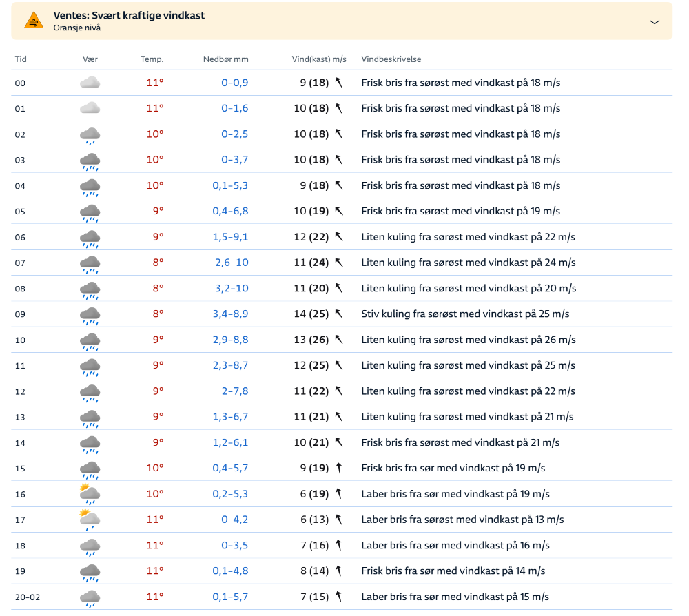This screenshot has width=689, height=616.
Task: Click the sun and cloud icon at 17
Action: pos(90,520)
